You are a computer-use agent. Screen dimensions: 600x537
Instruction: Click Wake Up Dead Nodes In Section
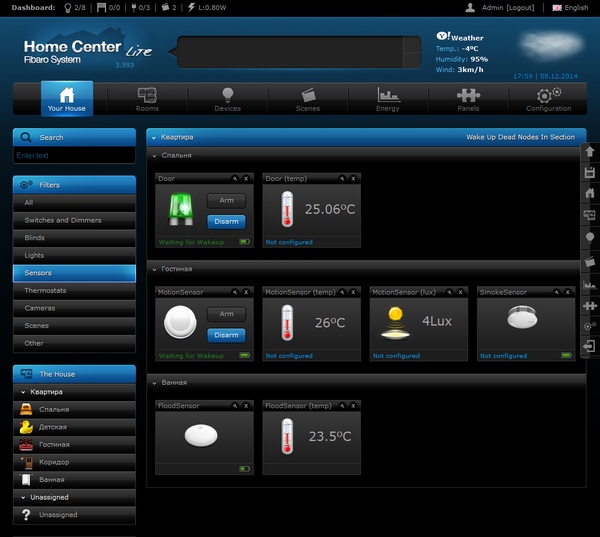pos(520,137)
